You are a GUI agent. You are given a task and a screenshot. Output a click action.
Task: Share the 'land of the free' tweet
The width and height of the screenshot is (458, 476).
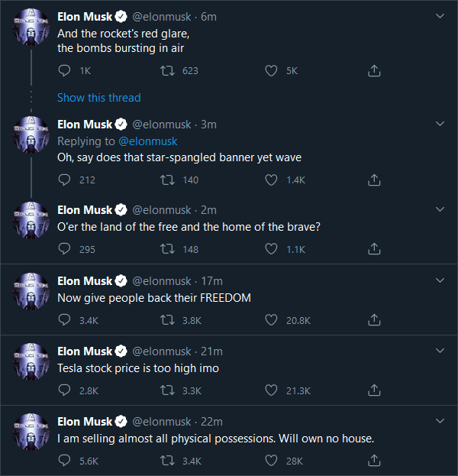(374, 249)
